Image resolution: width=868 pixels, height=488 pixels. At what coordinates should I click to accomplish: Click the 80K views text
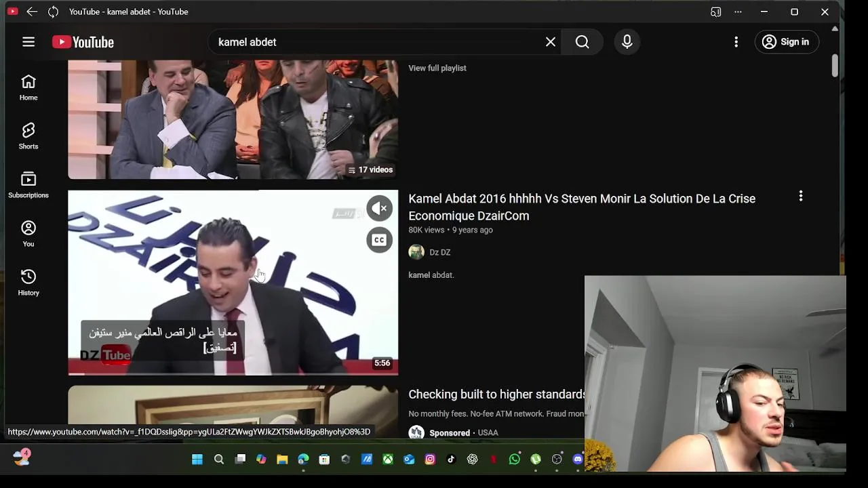tap(426, 230)
